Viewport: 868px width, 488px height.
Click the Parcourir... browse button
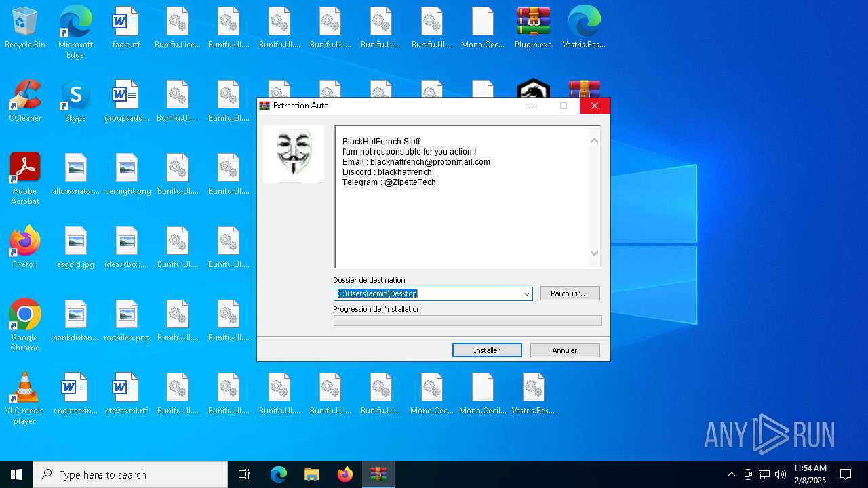pos(570,293)
